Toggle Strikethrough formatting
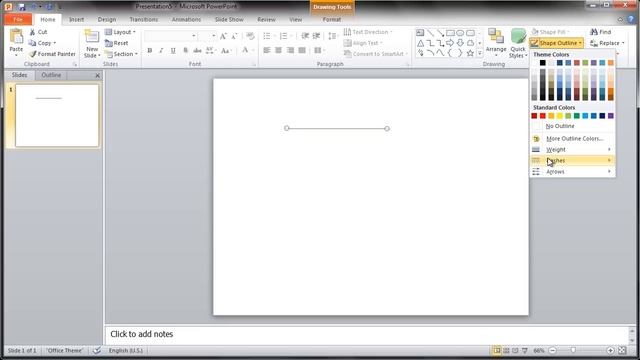This screenshot has width=640, height=360. [197, 51]
